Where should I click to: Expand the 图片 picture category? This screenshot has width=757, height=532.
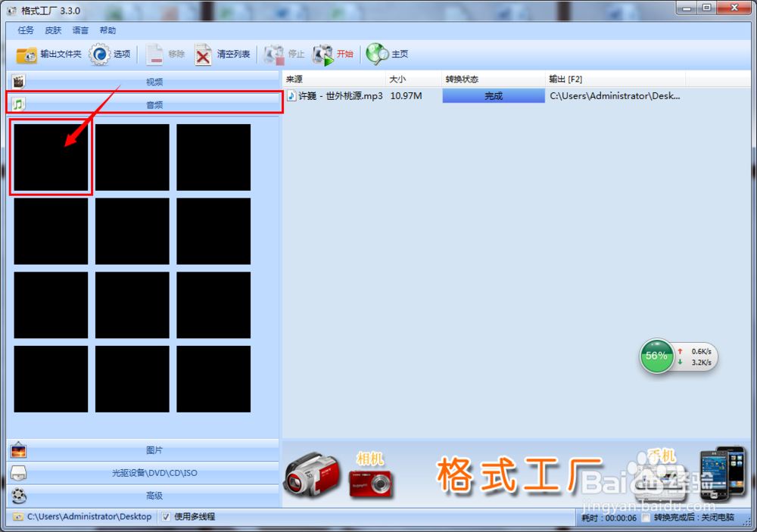point(143,450)
